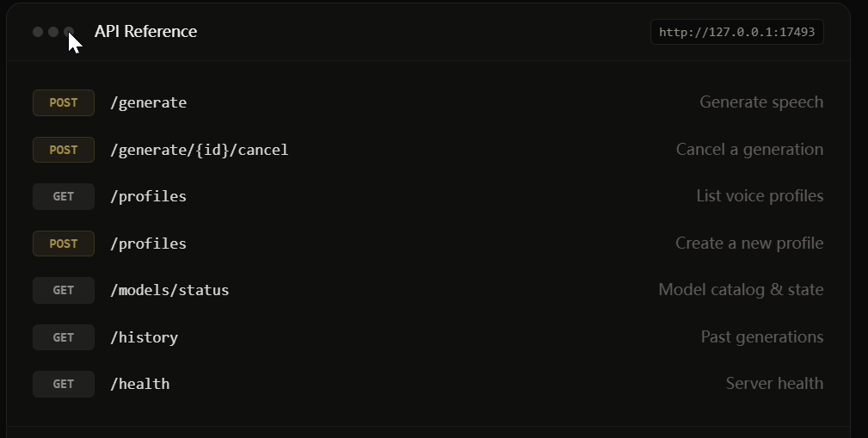
Task: Select the /health endpoint path
Action: pyautogui.click(x=139, y=384)
